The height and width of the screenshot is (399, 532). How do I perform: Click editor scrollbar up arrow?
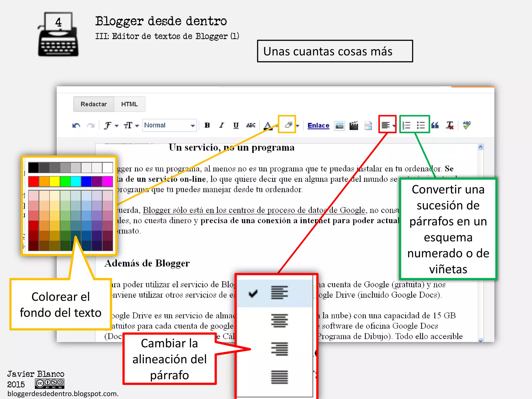coord(480,147)
